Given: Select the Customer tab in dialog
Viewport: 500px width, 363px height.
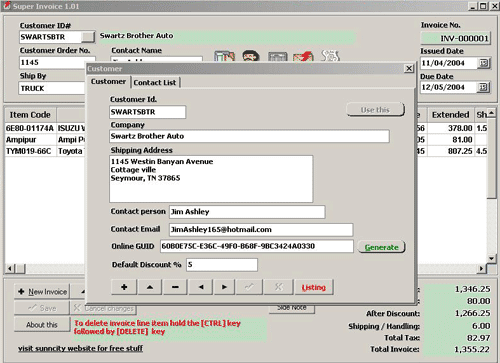Looking at the screenshot, I should [109, 82].
